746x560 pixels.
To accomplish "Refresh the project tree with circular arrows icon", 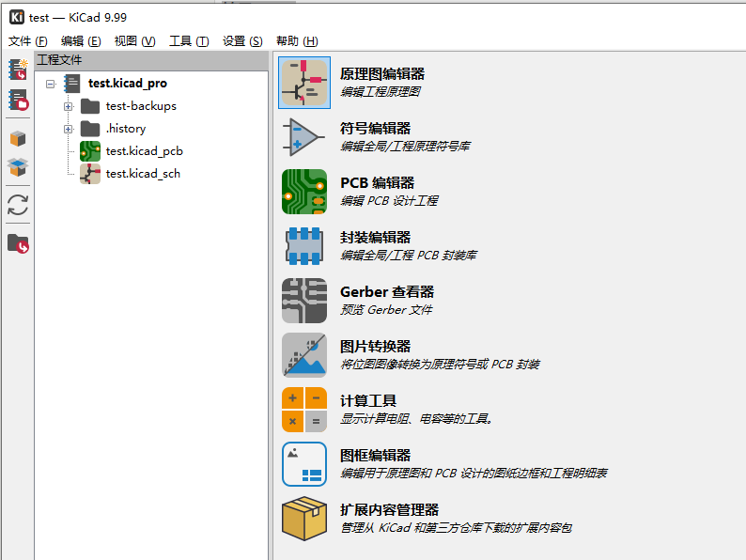I will pos(18,205).
